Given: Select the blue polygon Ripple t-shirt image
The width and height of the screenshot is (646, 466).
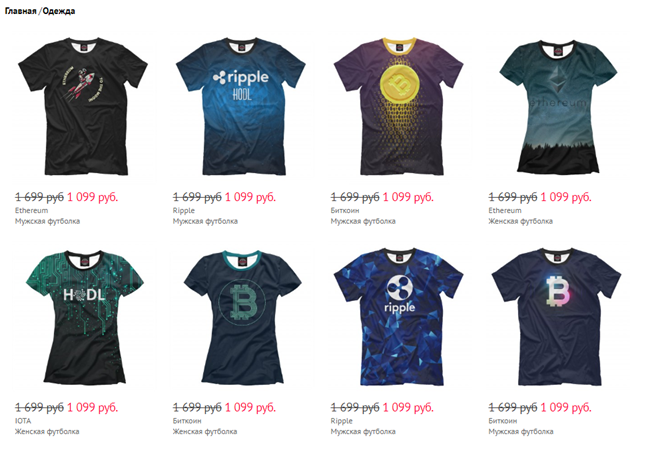Looking at the screenshot, I should click(398, 317).
